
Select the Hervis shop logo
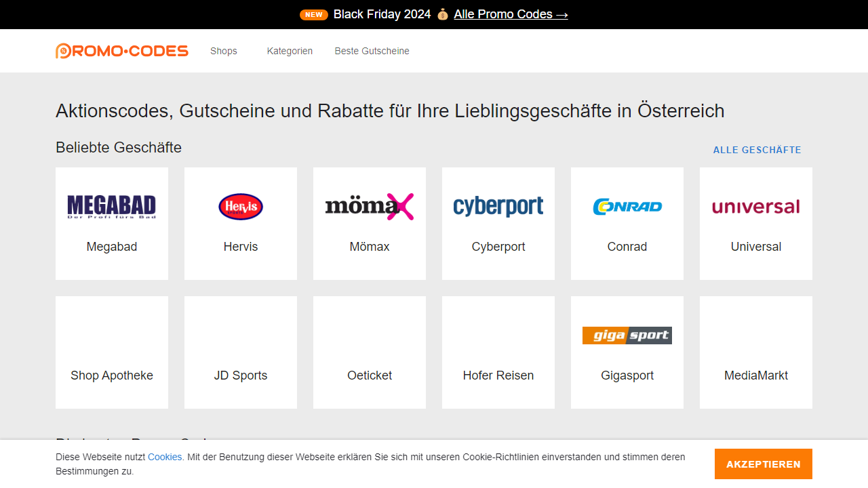(241, 207)
